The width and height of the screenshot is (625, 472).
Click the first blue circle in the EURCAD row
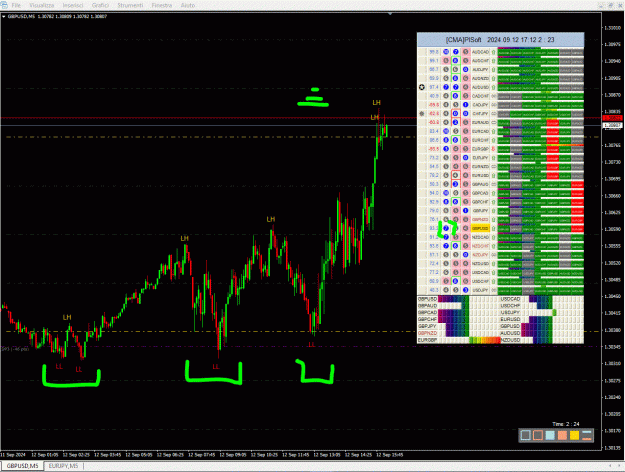pos(446,131)
